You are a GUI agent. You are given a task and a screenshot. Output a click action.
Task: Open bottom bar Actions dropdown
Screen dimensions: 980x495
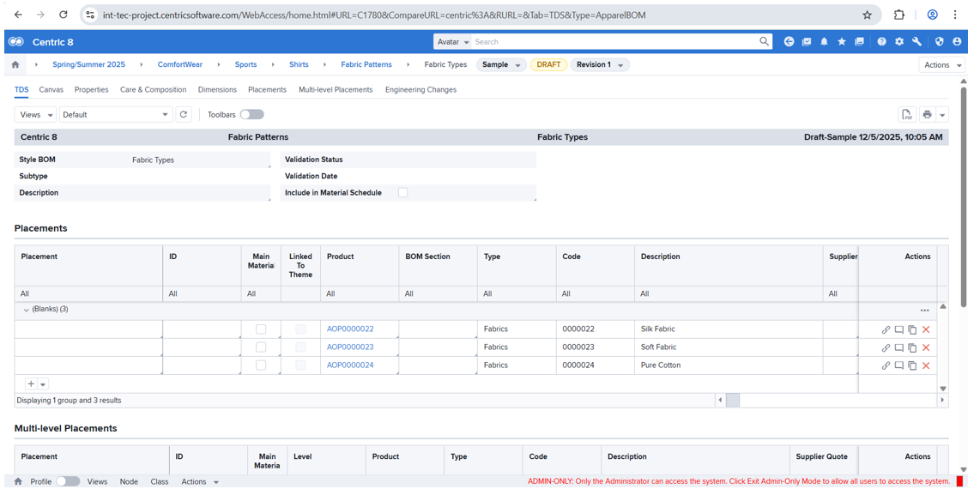tap(200, 482)
